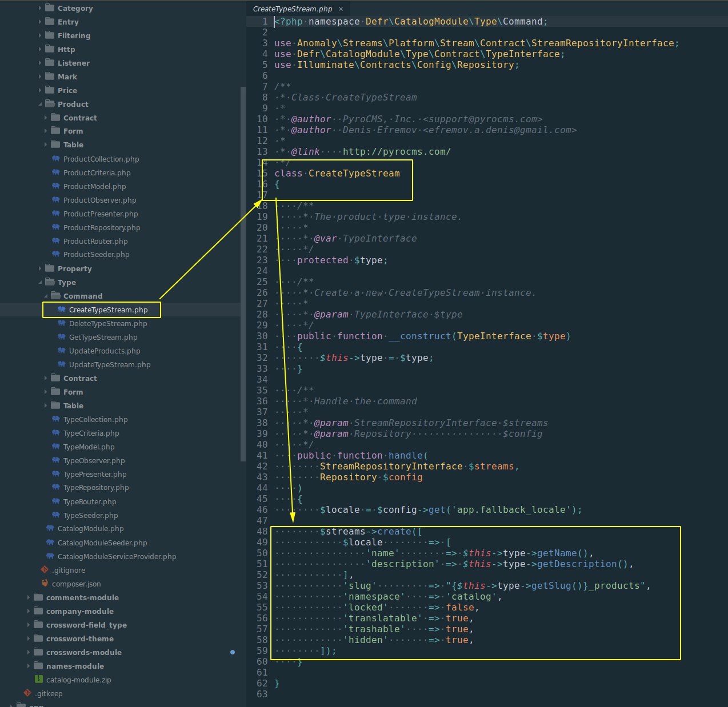Click 'CreateTypeStream' class name on line 15

(354, 173)
